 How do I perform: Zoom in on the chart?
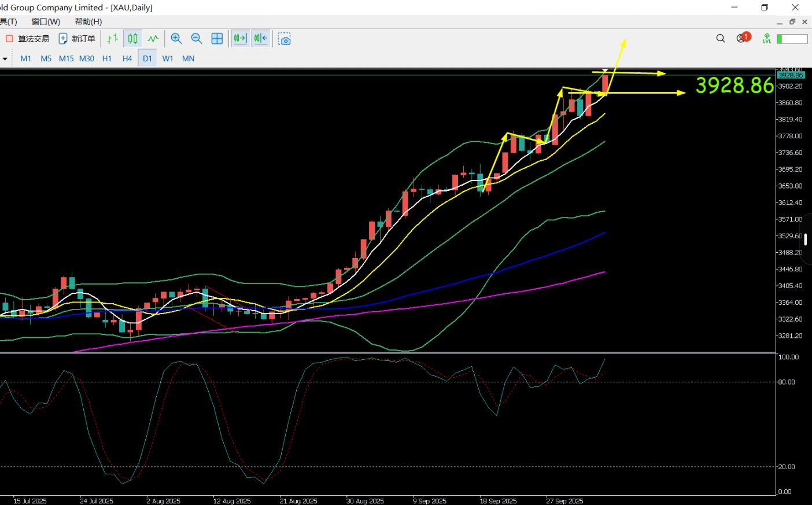coord(176,39)
